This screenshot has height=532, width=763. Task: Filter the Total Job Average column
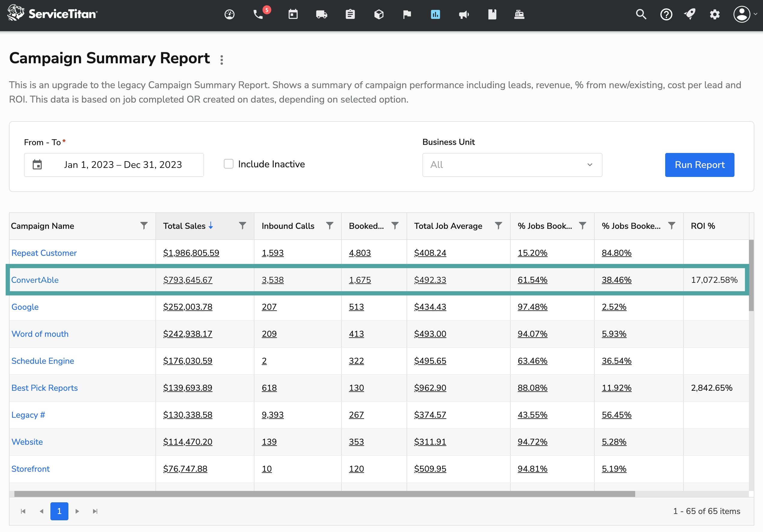coord(498,226)
